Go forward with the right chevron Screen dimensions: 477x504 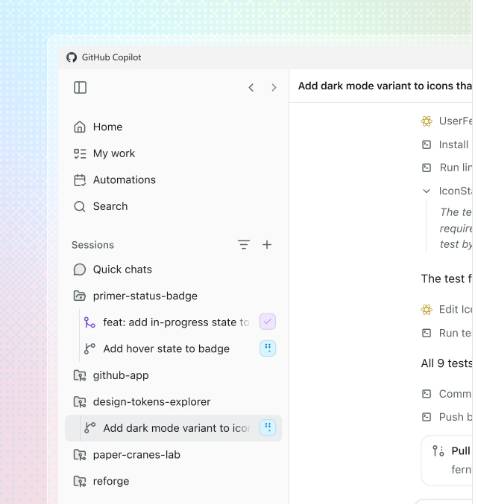pos(274,88)
